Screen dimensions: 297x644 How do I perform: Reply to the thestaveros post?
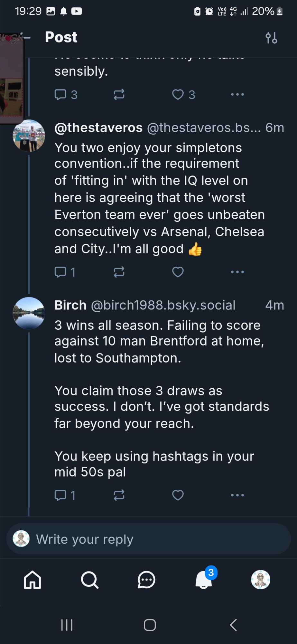60,272
